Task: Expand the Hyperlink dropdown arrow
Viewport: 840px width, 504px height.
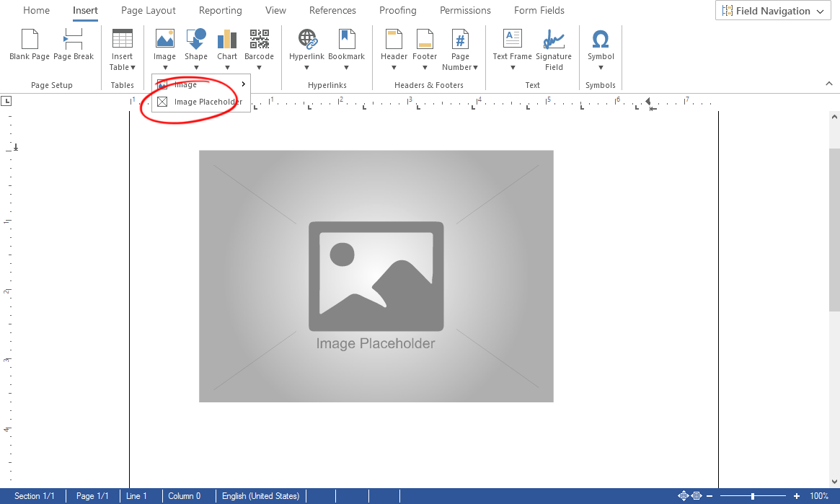Action: [307, 68]
